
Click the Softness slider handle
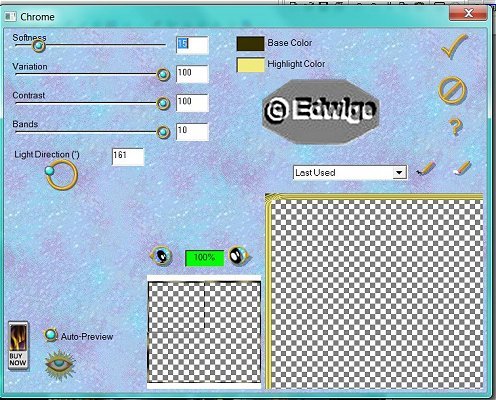39,46
